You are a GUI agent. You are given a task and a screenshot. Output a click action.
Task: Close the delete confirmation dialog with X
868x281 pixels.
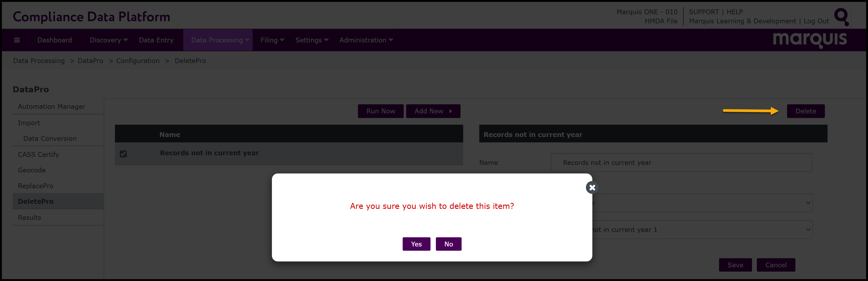coord(592,188)
